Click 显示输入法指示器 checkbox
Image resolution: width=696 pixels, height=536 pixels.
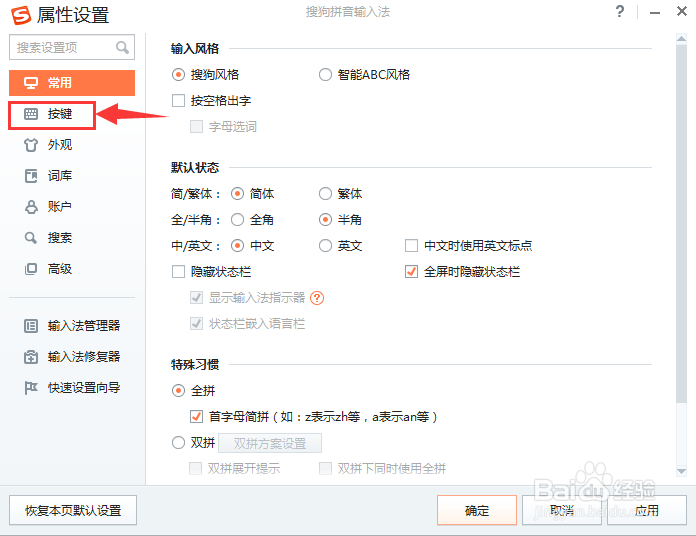pos(196,298)
